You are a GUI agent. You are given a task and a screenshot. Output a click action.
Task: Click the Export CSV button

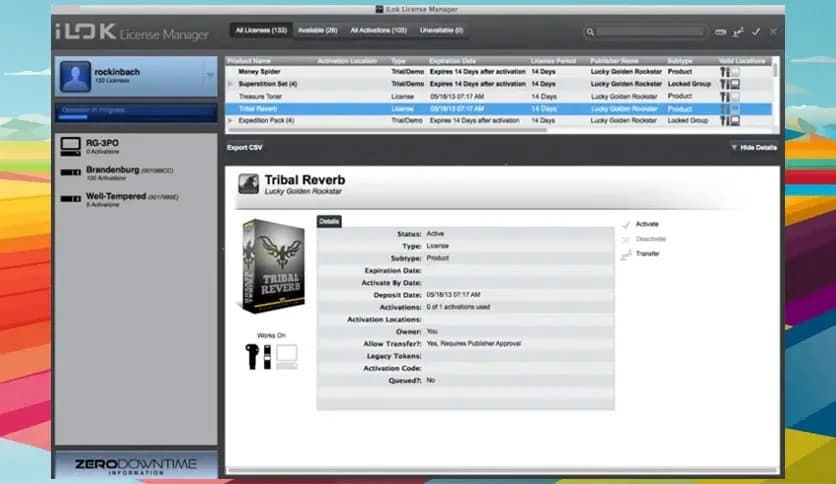point(245,148)
